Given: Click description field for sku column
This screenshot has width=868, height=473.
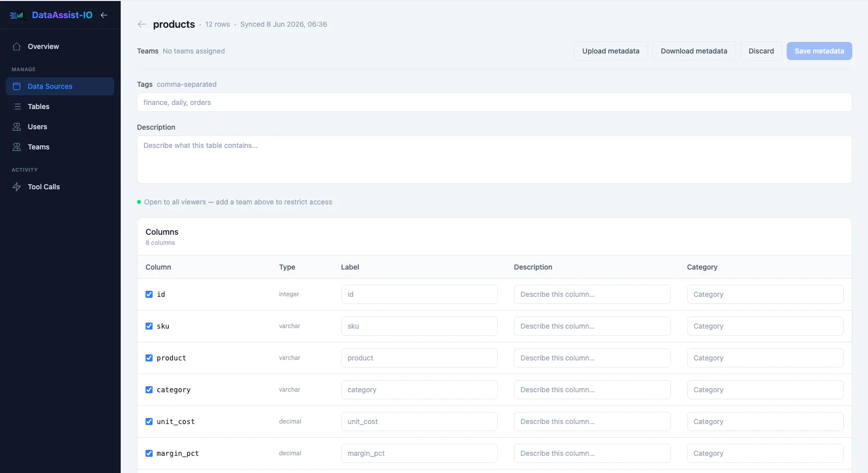Looking at the screenshot, I should pyautogui.click(x=592, y=326).
